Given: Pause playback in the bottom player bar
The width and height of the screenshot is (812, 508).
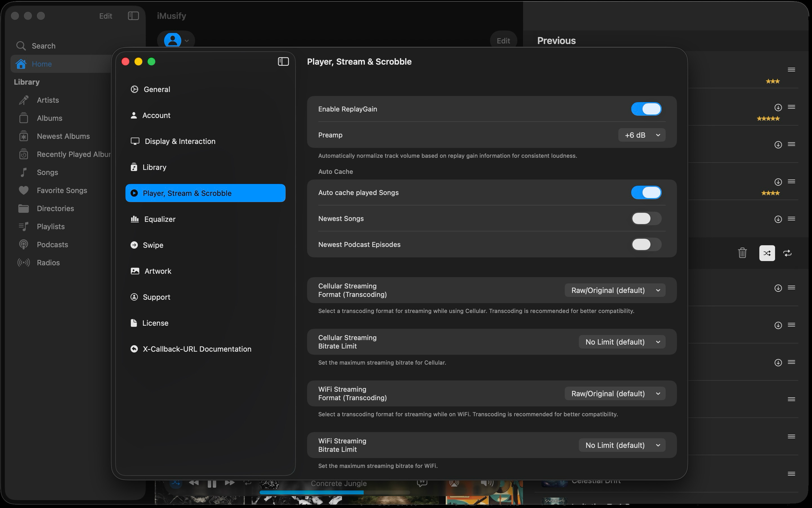Looking at the screenshot, I should point(212,484).
